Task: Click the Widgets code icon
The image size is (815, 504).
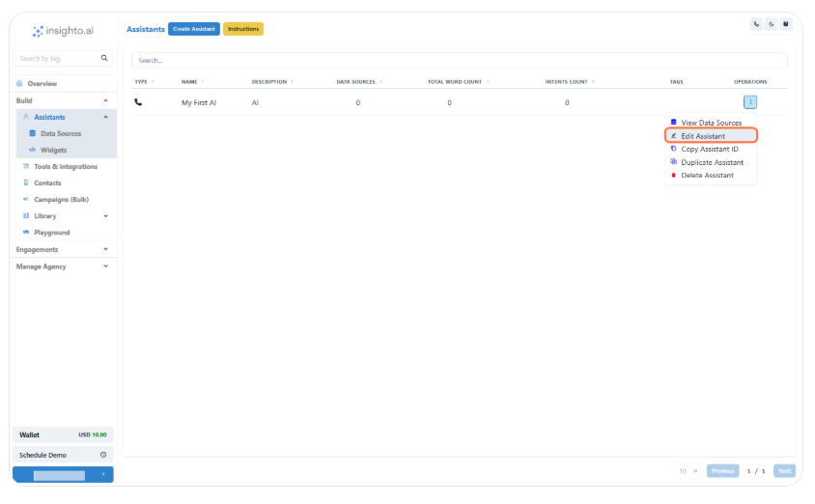Action: pyautogui.click(x=32, y=150)
